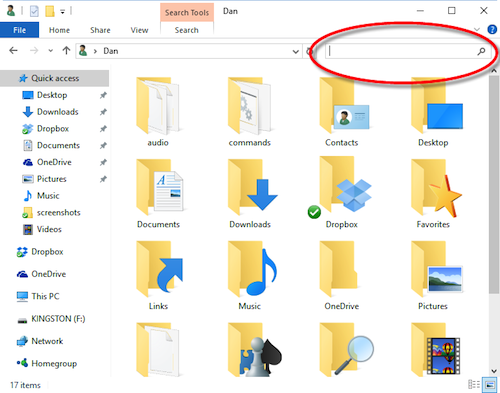Click the user icon in title bar
Screen dimensions: 500x393
click(x=11, y=11)
